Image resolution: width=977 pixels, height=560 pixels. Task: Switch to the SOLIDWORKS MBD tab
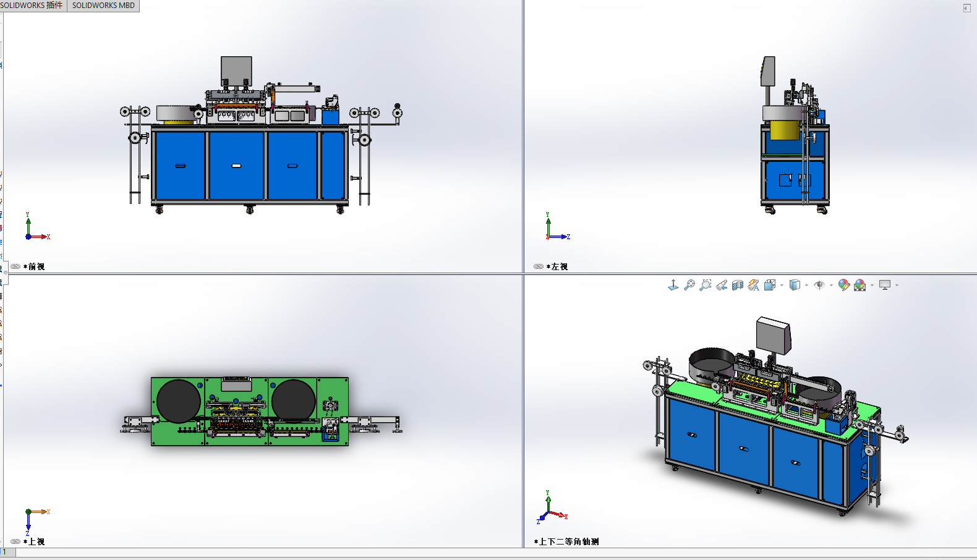[103, 6]
